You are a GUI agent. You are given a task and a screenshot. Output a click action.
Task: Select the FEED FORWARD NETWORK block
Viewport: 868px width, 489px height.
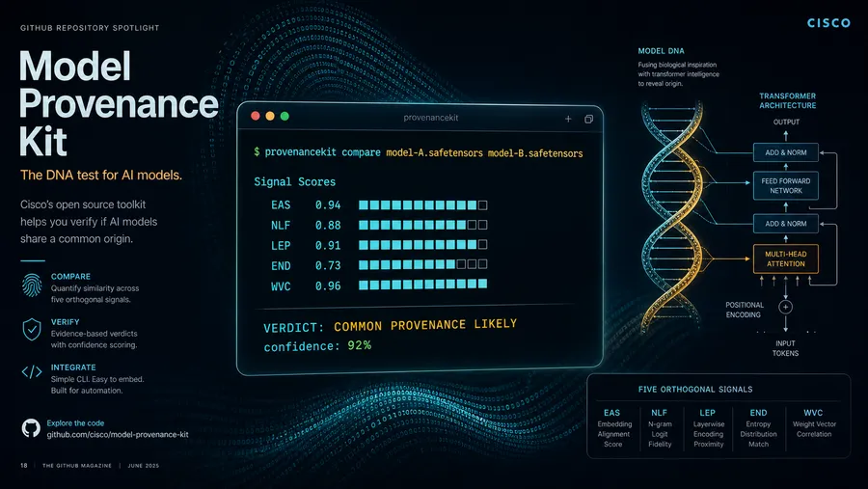(785, 185)
